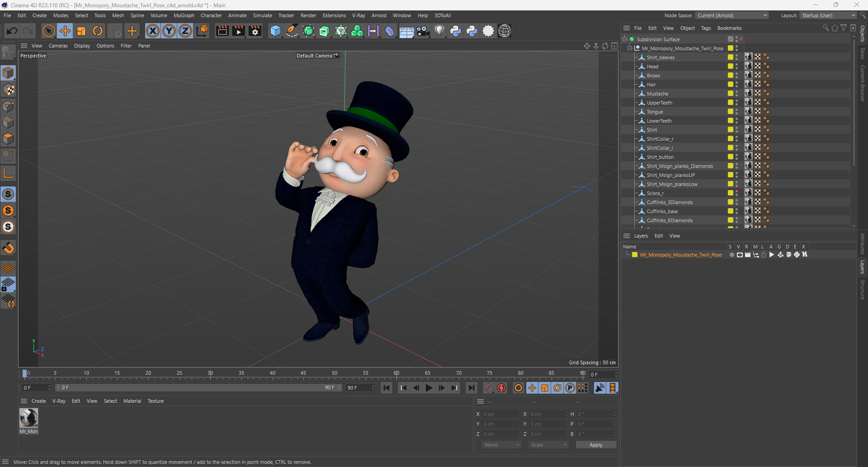Open Edit Render Settings

[255, 31]
